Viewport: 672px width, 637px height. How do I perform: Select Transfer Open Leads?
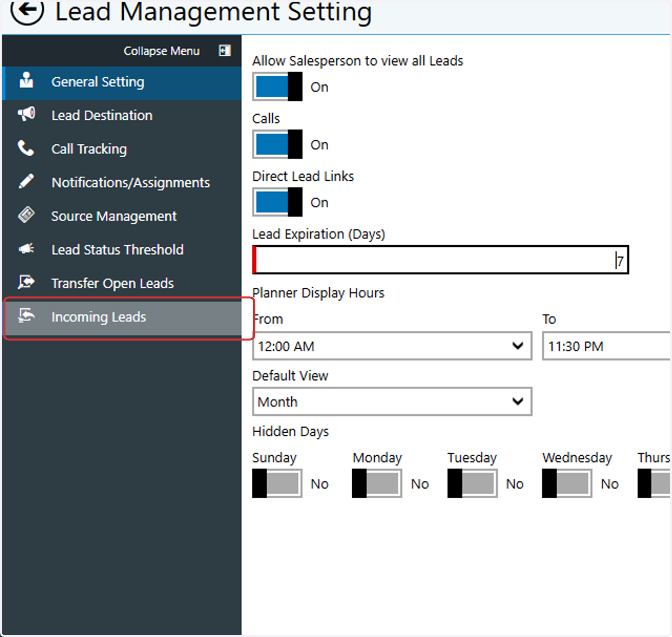point(122,283)
